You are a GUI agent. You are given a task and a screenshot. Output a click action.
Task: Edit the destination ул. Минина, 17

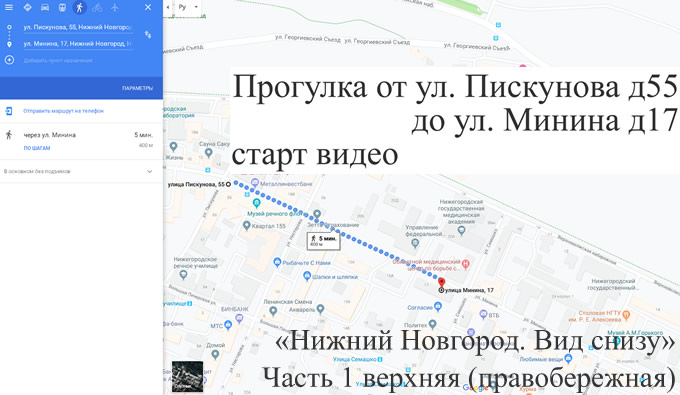click(78, 44)
